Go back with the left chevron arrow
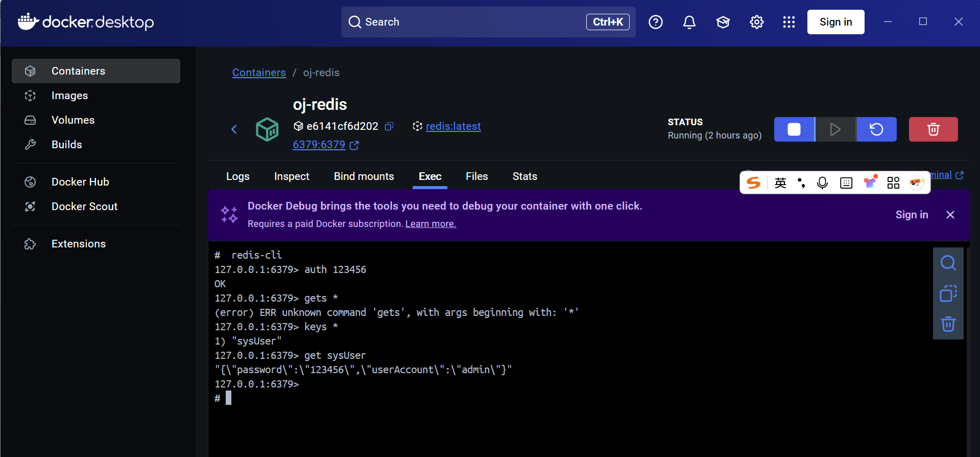This screenshot has height=457, width=980. pos(234,129)
